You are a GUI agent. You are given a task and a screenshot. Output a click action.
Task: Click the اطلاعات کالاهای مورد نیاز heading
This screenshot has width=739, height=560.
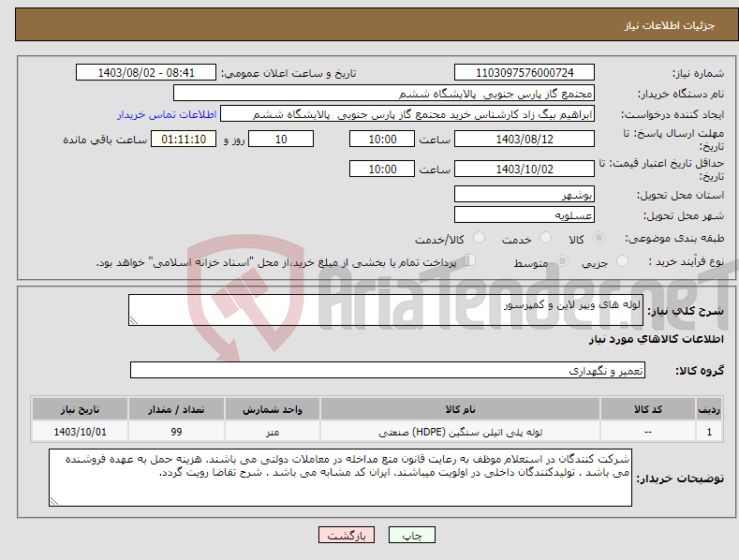[656, 339]
